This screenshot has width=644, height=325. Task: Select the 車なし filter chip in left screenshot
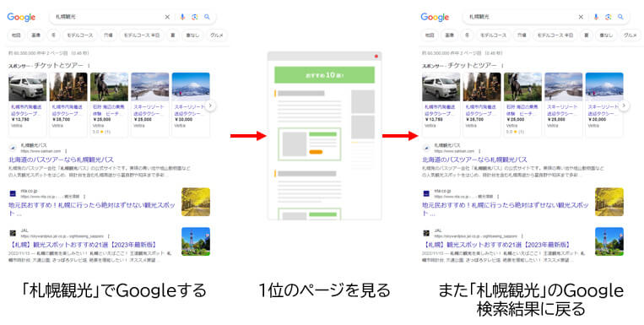click(x=192, y=35)
